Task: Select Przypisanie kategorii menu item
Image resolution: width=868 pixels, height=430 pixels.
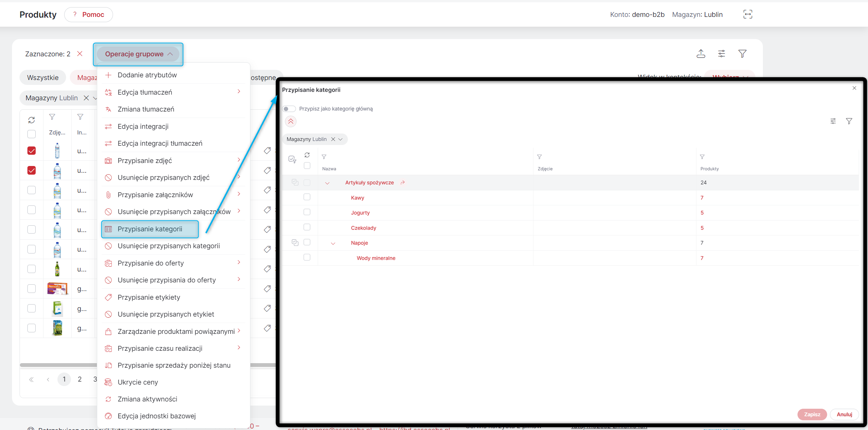Action: (150, 229)
